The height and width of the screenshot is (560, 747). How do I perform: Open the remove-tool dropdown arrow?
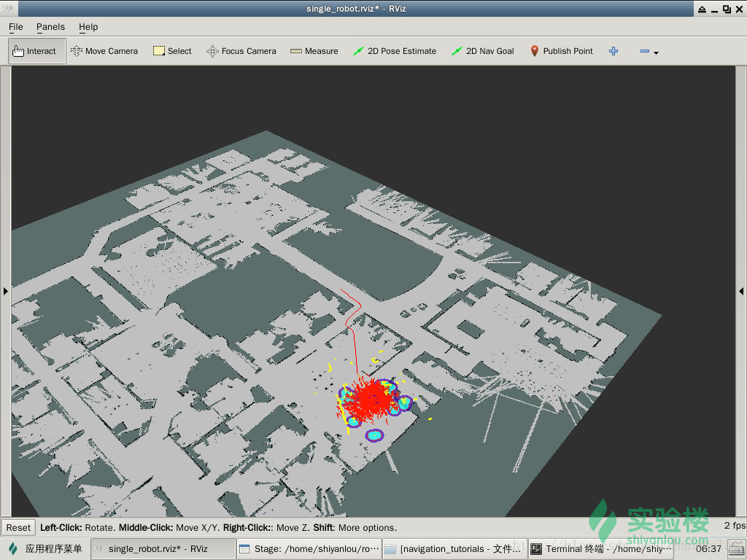(656, 52)
